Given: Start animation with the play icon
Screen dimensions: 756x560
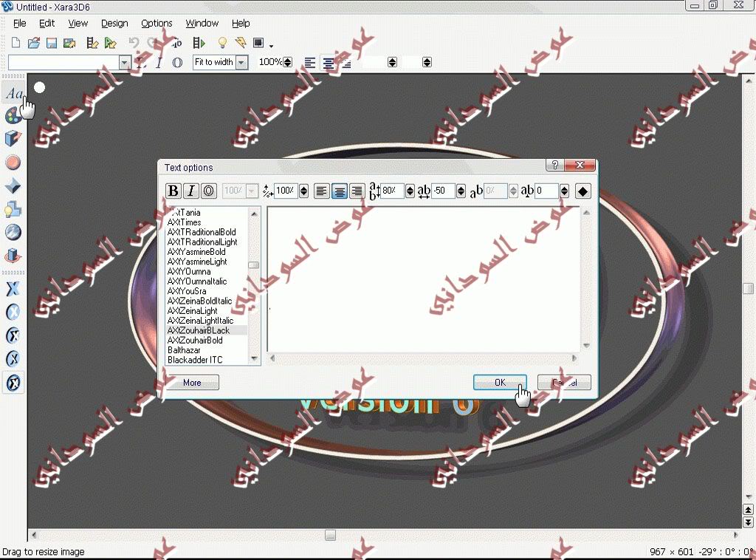Looking at the screenshot, I should pyautogui.click(x=199, y=43).
